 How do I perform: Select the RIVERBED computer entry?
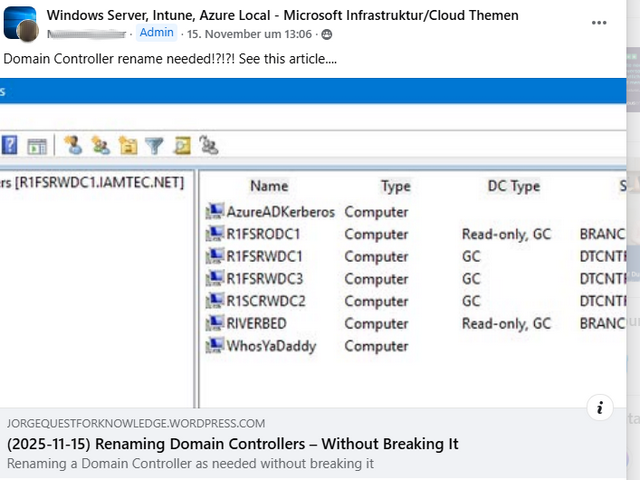(256, 324)
